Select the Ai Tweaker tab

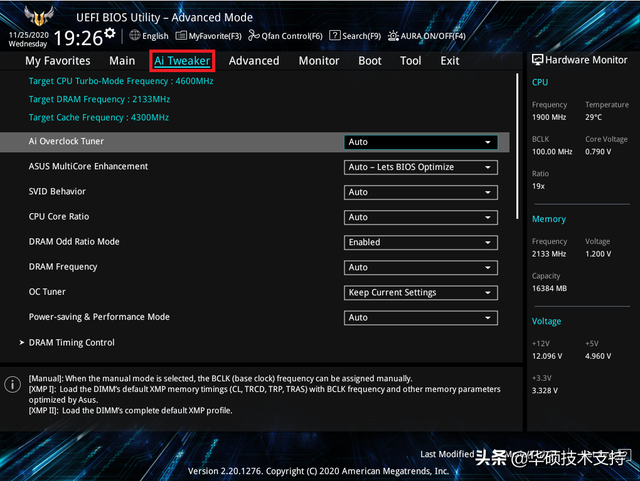pos(182,61)
